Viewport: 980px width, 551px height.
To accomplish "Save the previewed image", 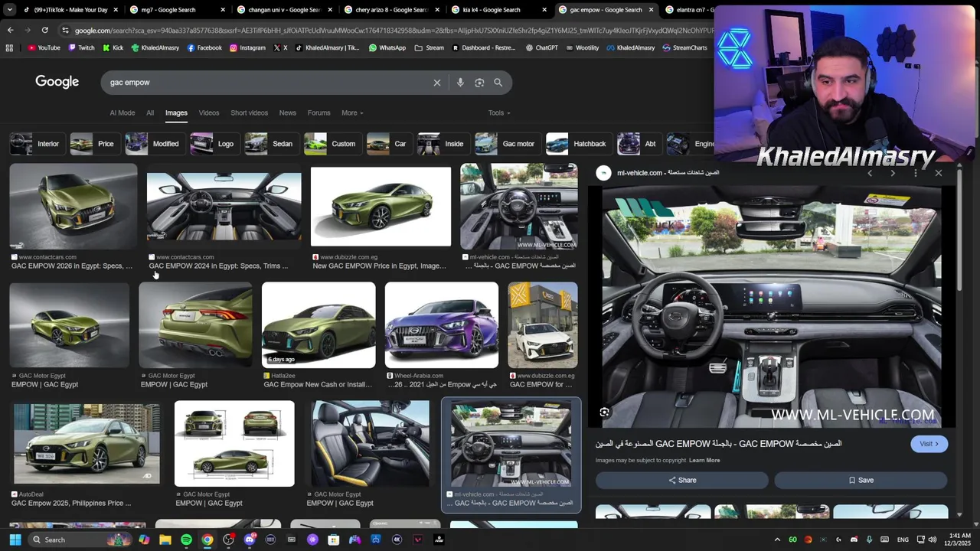I will tap(861, 480).
